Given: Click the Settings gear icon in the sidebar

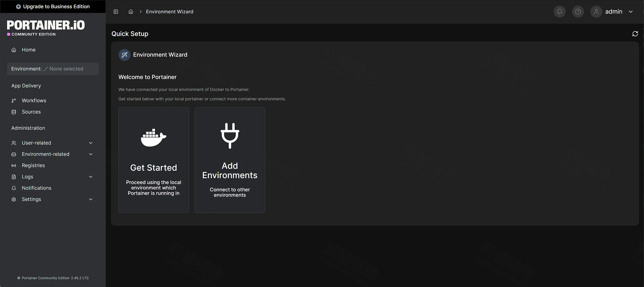Looking at the screenshot, I should tap(14, 199).
